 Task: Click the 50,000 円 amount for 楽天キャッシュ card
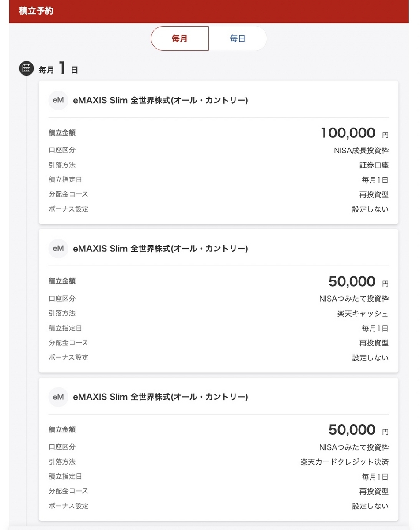[x=359, y=281]
